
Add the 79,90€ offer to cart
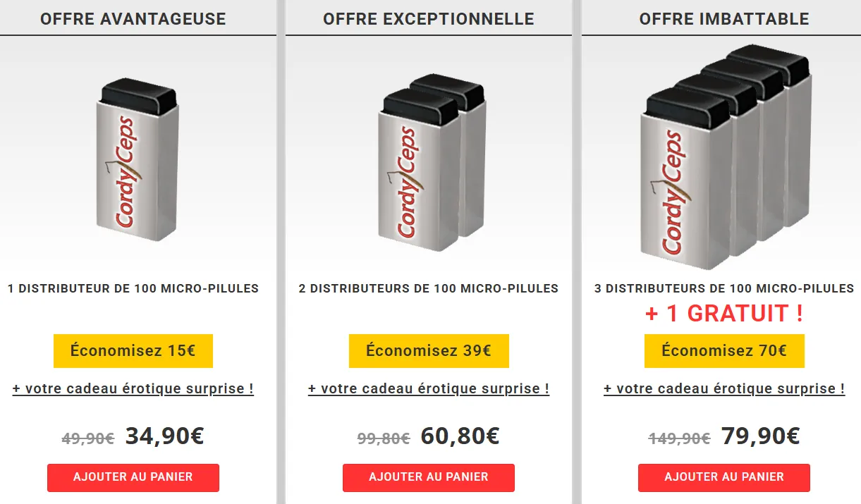[x=723, y=477]
